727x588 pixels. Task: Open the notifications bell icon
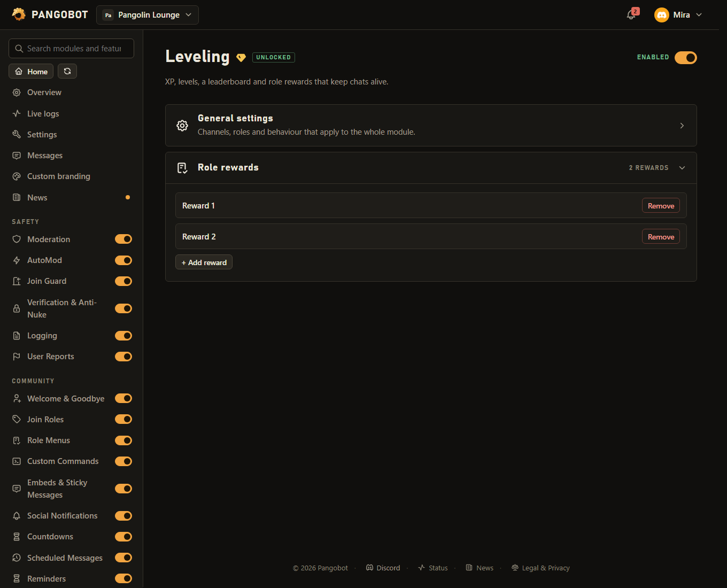tap(631, 15)
